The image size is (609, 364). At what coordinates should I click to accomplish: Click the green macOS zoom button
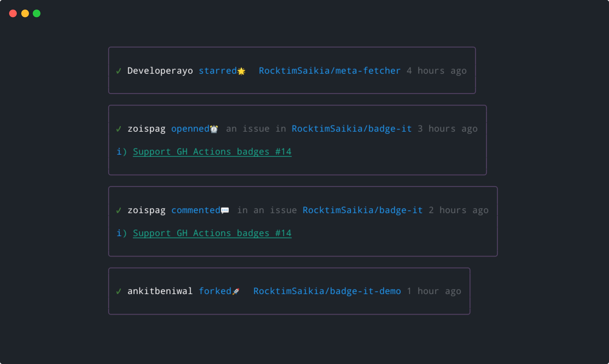[x=37, y=14]
